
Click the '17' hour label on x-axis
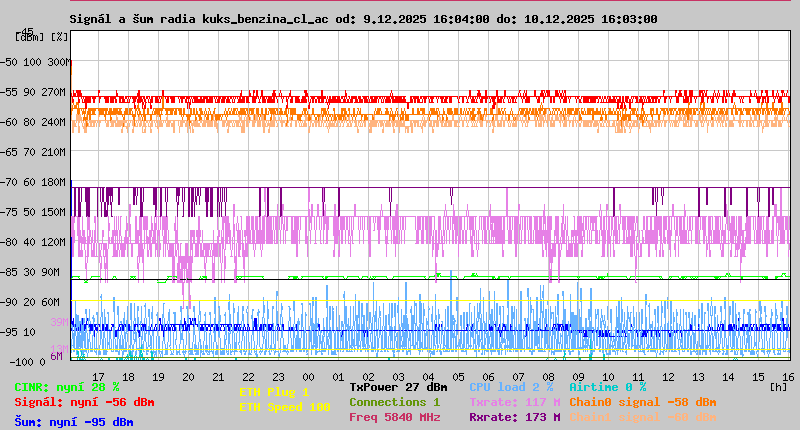pos(98,377)
